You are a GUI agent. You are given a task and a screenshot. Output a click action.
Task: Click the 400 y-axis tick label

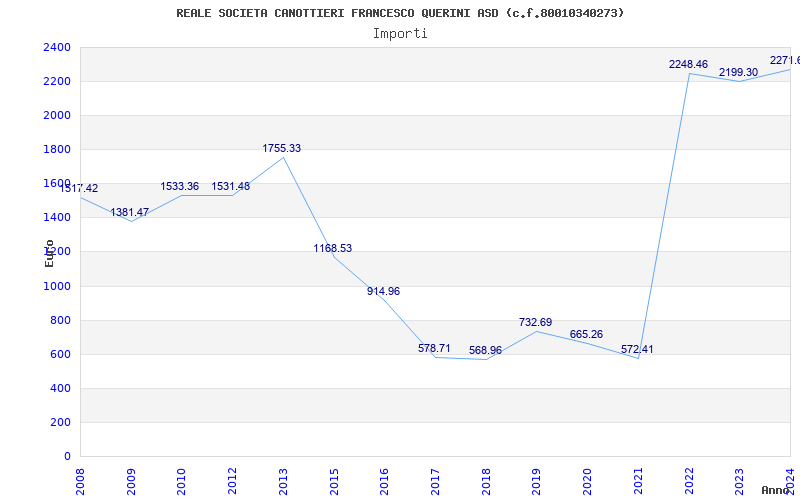pyautogui.click(x=60, y=388)
